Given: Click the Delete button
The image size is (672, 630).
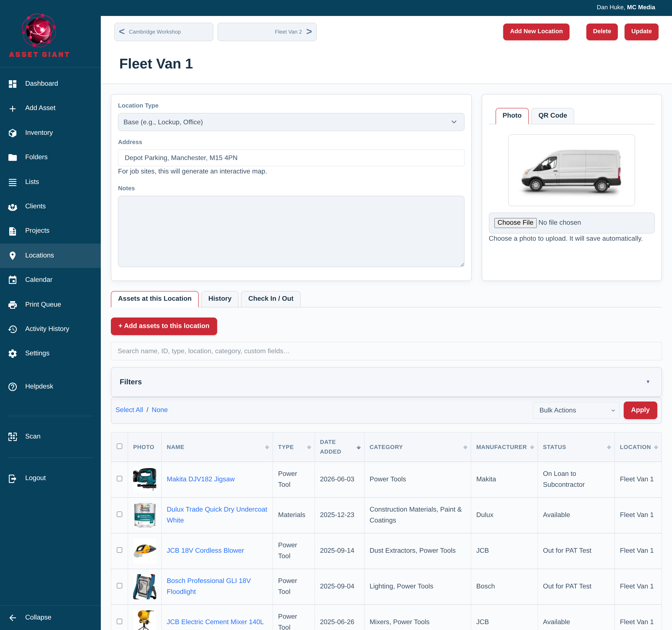Looking at the screenshot, I should pyautogui.click(x=602, y=31).
